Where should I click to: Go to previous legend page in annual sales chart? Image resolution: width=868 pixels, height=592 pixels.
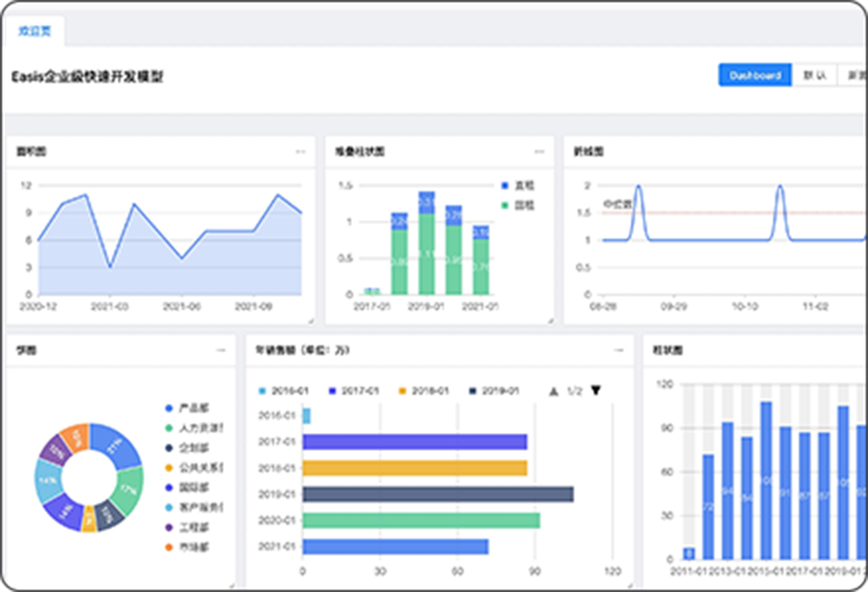coord(552,391)
